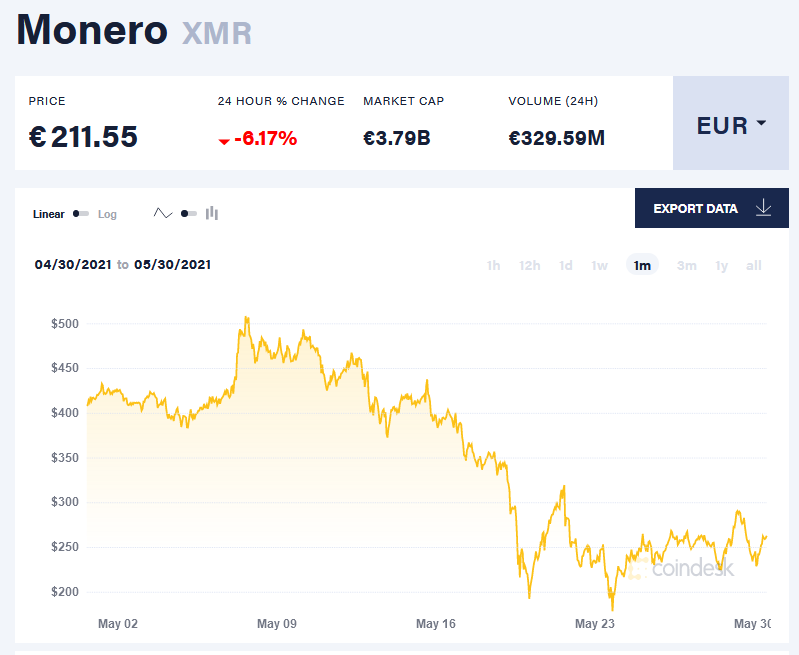
Task: Click the red down-triangle change indicator
Action: click(224, 141)
